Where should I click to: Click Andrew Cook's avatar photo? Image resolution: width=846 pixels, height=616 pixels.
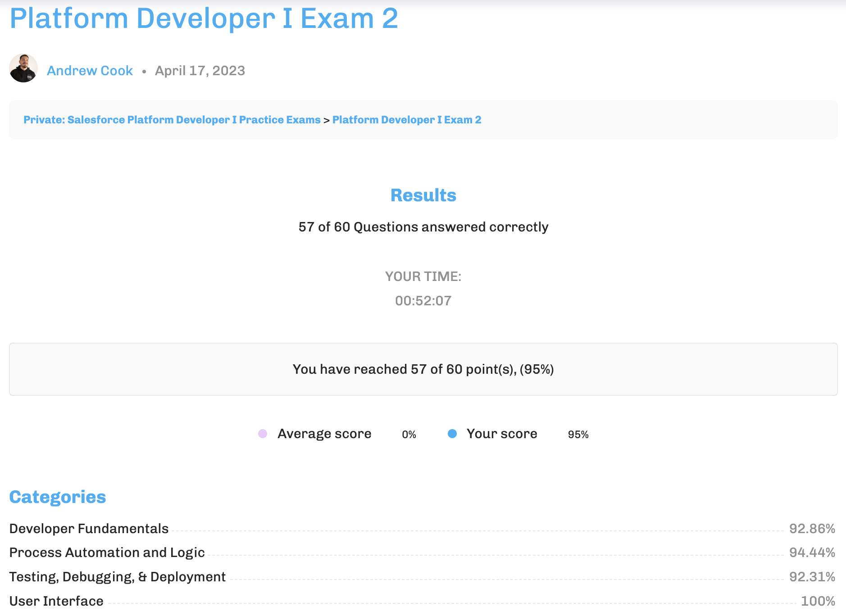click(23, 68)
